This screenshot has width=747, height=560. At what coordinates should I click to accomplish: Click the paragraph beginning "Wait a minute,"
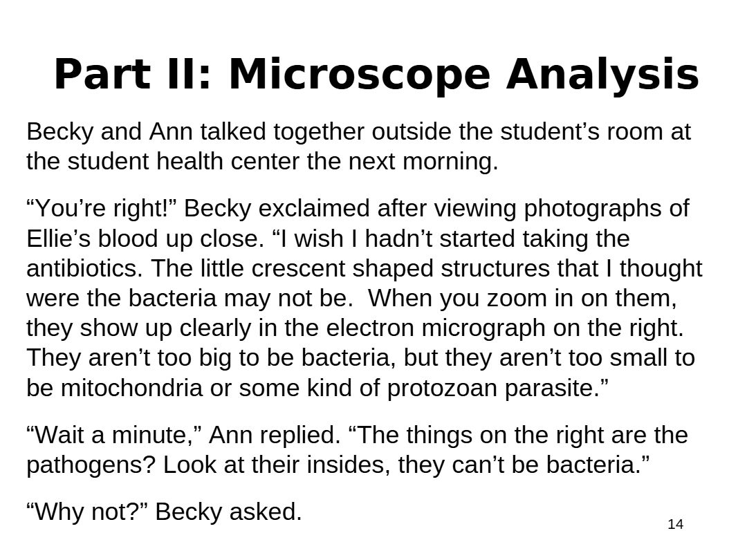click(x=357, y=450)
